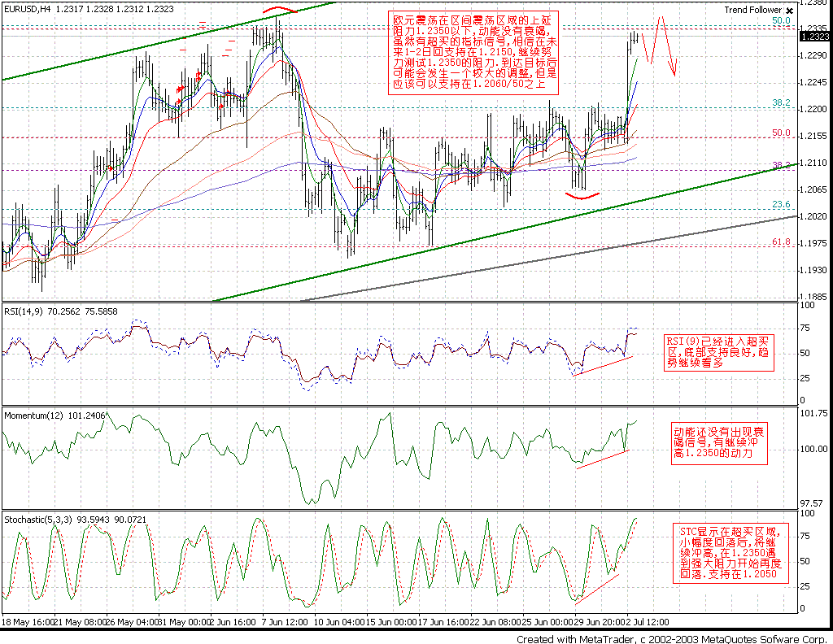Click the red zigzag forecast arrow

pos(660,46)
